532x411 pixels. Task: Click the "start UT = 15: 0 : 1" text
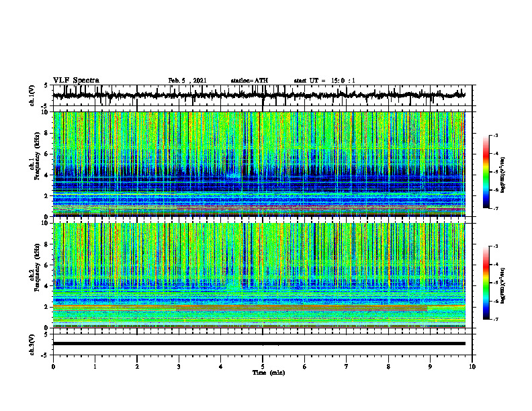tap(324, 81)
